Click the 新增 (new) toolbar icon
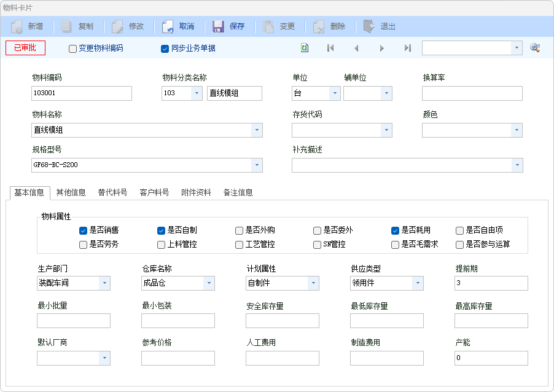The image size is (554, 392). pos(17,26)
